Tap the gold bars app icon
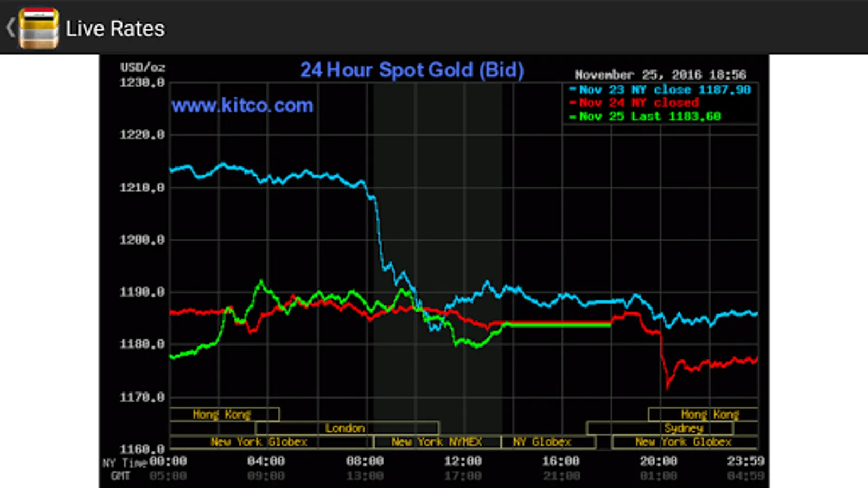The width and height of the screenshot is (868, 488). click(39, 28)
